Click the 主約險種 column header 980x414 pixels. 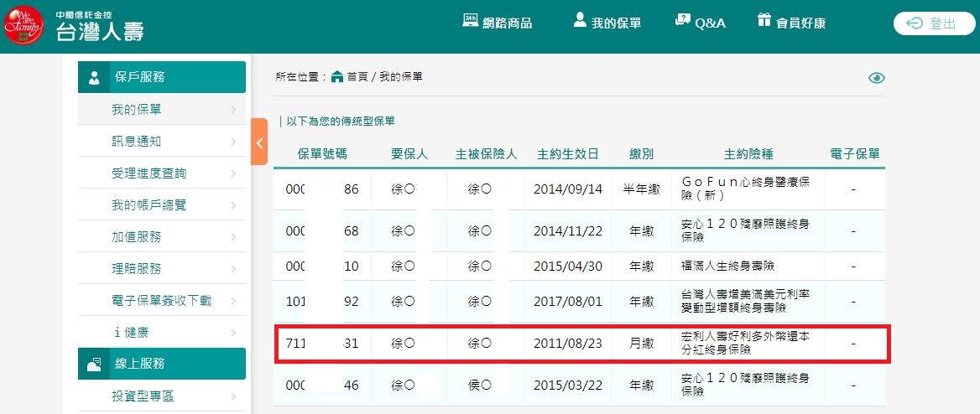[x=748, y=154]
